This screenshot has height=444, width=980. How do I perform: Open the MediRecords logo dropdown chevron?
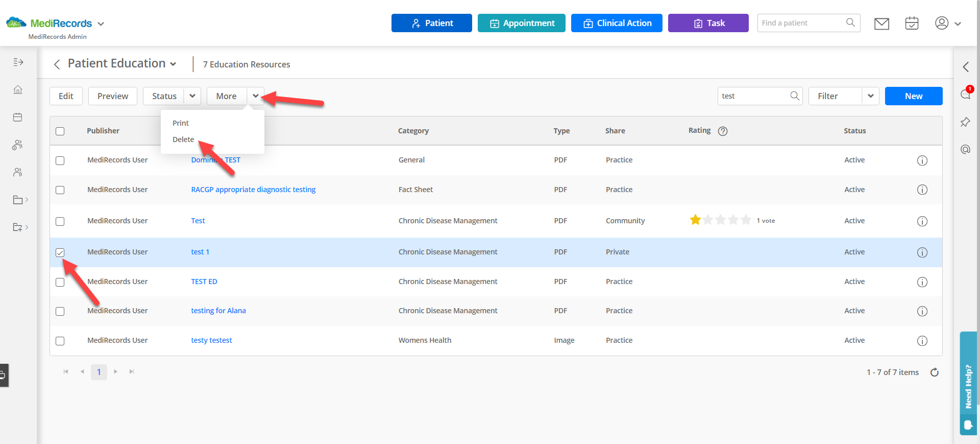pos(101,24)
